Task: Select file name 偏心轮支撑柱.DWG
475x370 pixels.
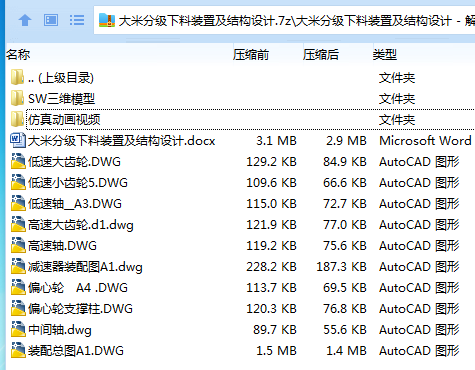Action: pyautogui.click(x=80, y=309)
